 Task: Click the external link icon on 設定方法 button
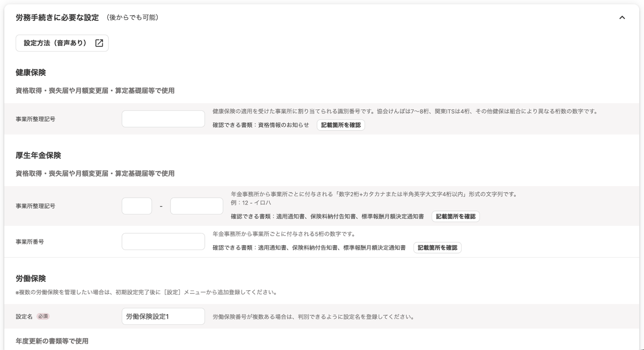(99, 43)
